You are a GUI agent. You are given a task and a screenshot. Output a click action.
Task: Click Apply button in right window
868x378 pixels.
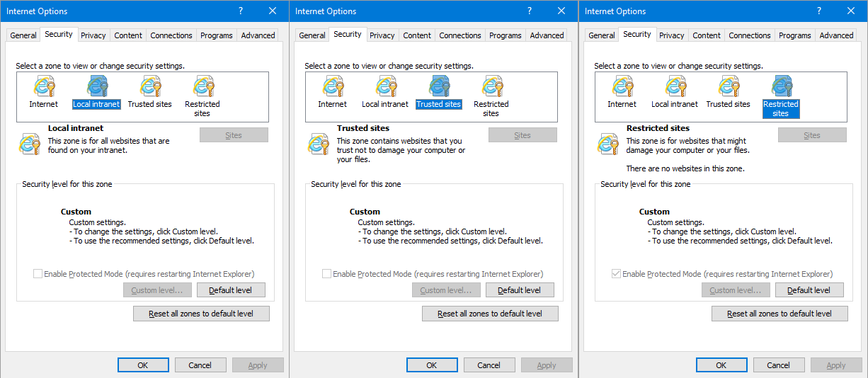(836, 365)
